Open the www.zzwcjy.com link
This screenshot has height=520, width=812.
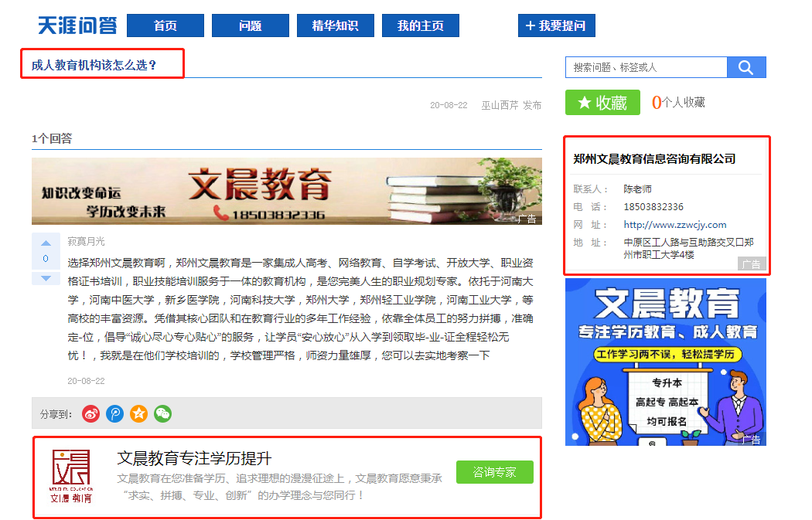tap(675, 225)
